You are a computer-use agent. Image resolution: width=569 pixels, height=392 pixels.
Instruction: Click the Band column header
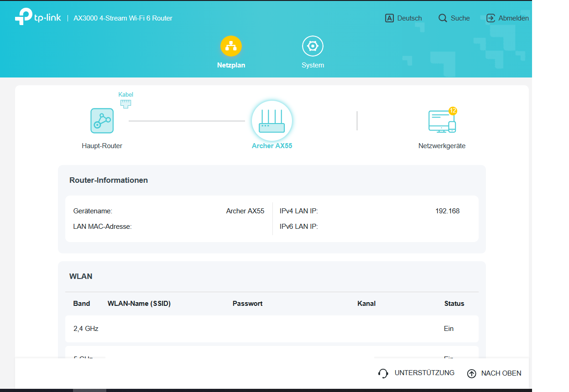82,304
